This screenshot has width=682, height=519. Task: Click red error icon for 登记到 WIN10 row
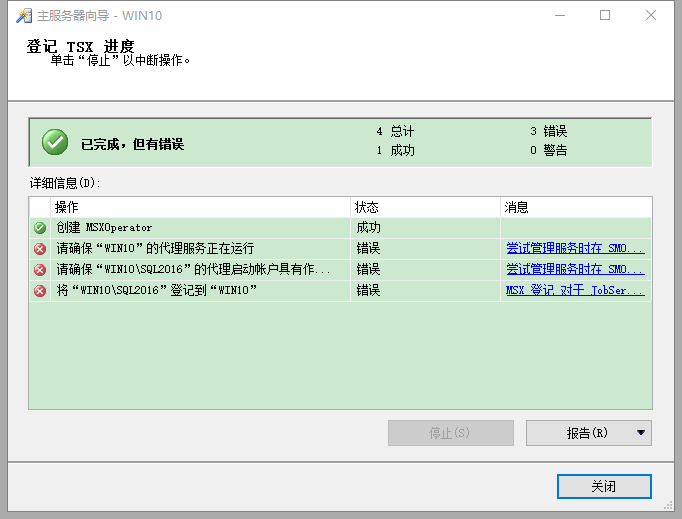tap(40, 291)
